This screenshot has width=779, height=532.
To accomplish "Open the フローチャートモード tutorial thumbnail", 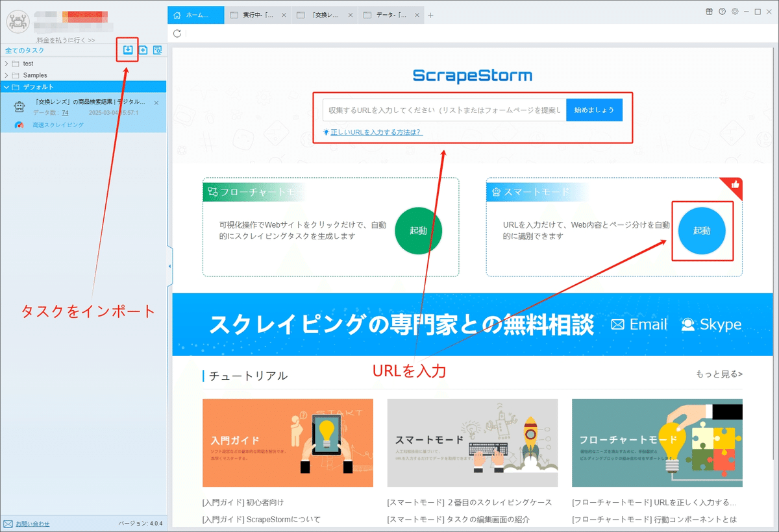I will coord(657,443).
